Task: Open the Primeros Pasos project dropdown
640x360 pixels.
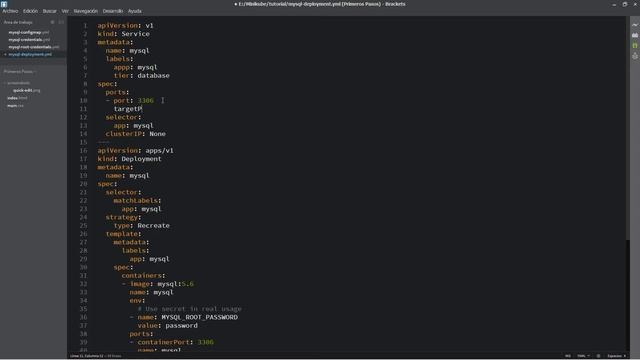Action: tap(20, 71)
